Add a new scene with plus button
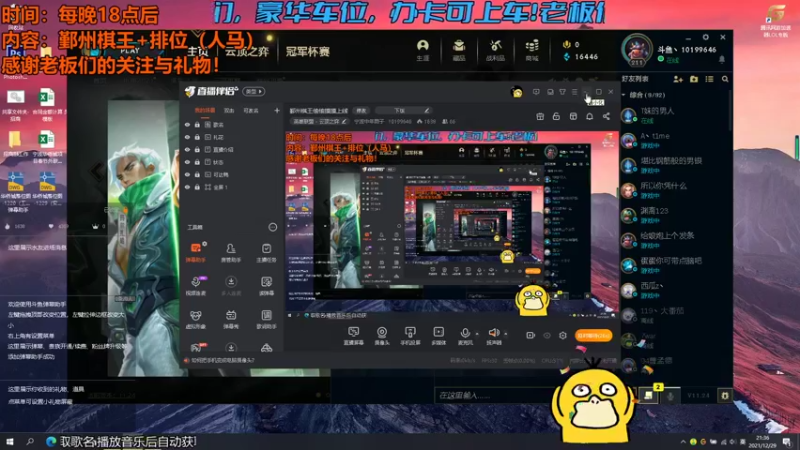The image size is (800, 450). click(x=277, y=110)
